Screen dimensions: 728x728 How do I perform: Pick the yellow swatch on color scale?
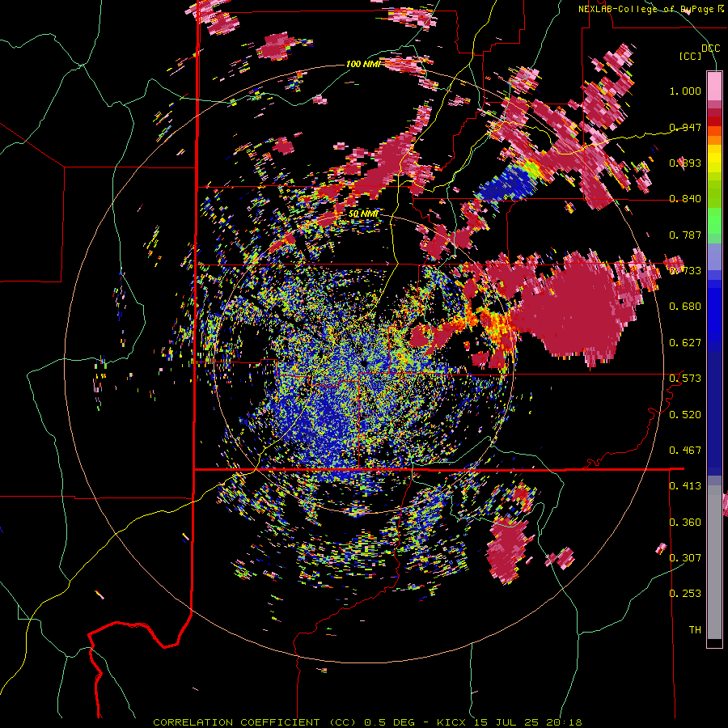click(714, 158)
